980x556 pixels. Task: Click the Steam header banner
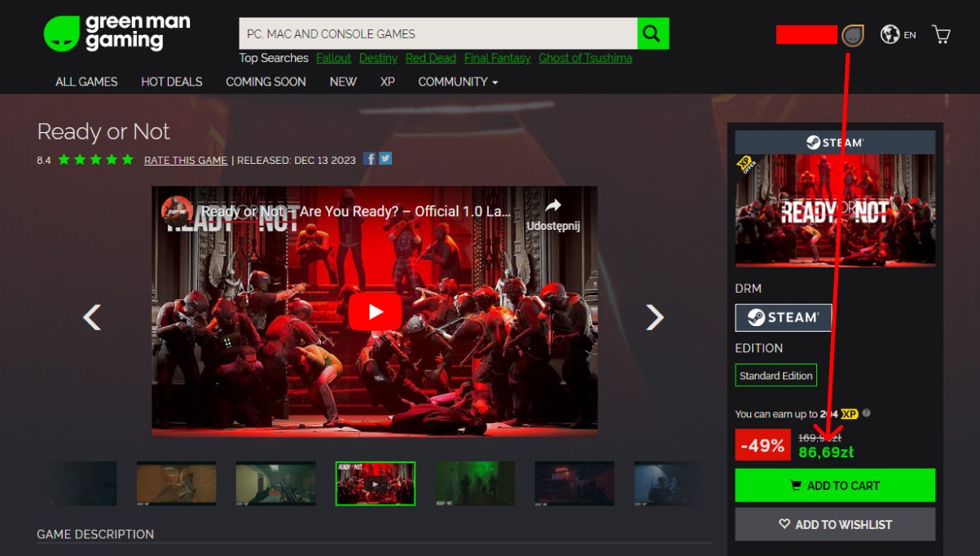click(x=835, y=142)
